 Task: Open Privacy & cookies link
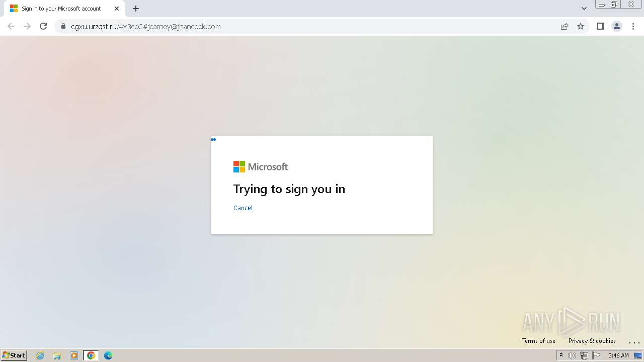click(x=592, y=341)
